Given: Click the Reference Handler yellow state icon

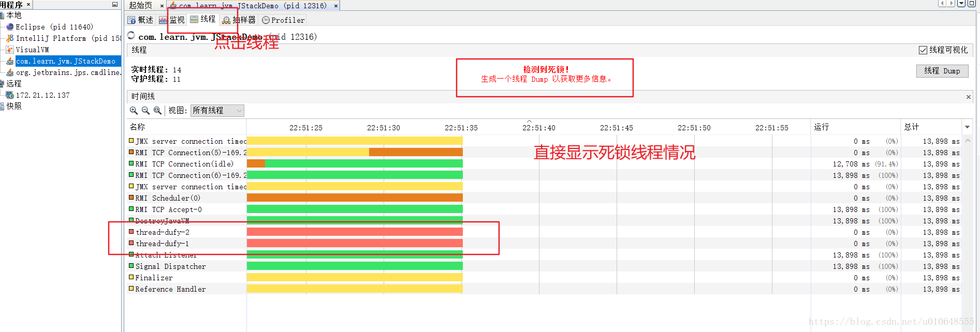Looking at the screenshot, I should (131, 289).
